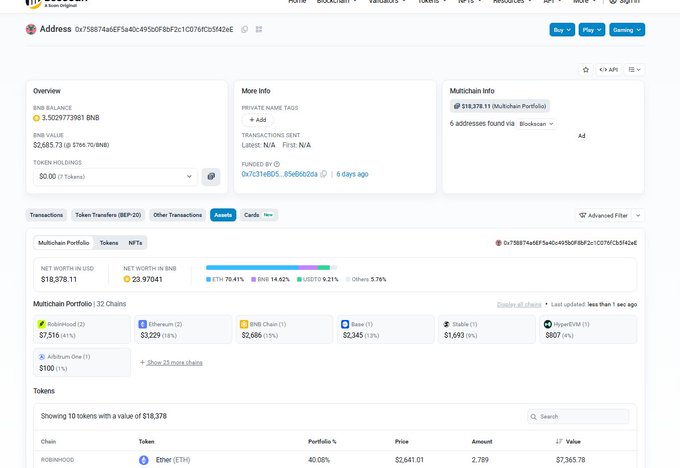
Task: Add address to watchlist via star icon
Action: click(586, 69)
